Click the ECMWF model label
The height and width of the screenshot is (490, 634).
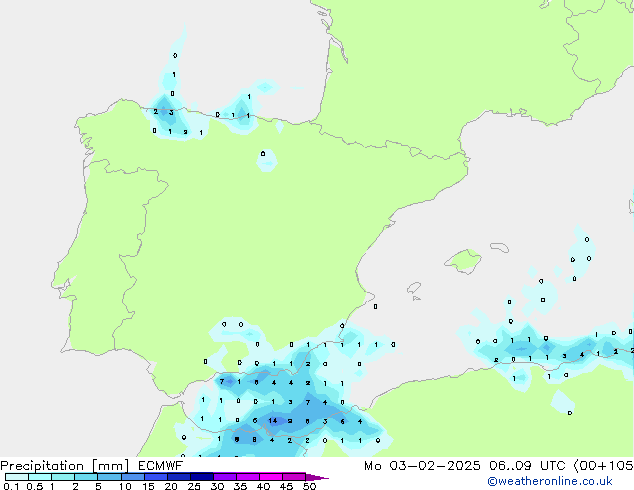[x=161, y=466]
